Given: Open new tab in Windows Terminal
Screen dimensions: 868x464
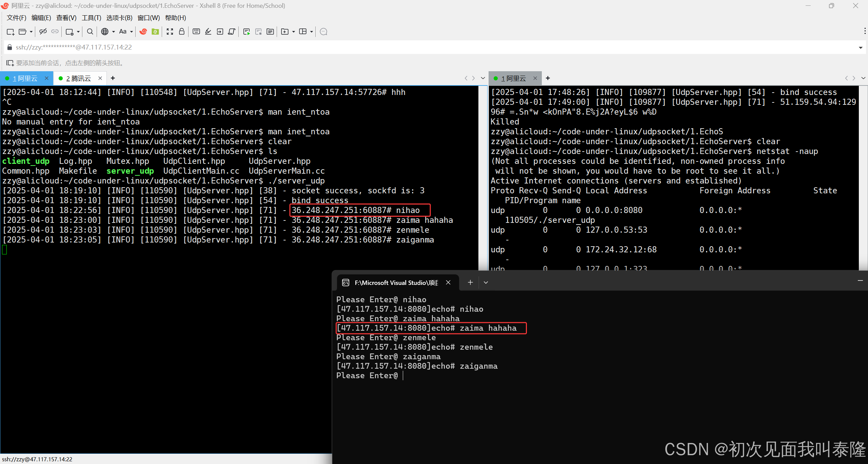Looking at the screenshot, I should pyautogui.click(x=470, y=282).
